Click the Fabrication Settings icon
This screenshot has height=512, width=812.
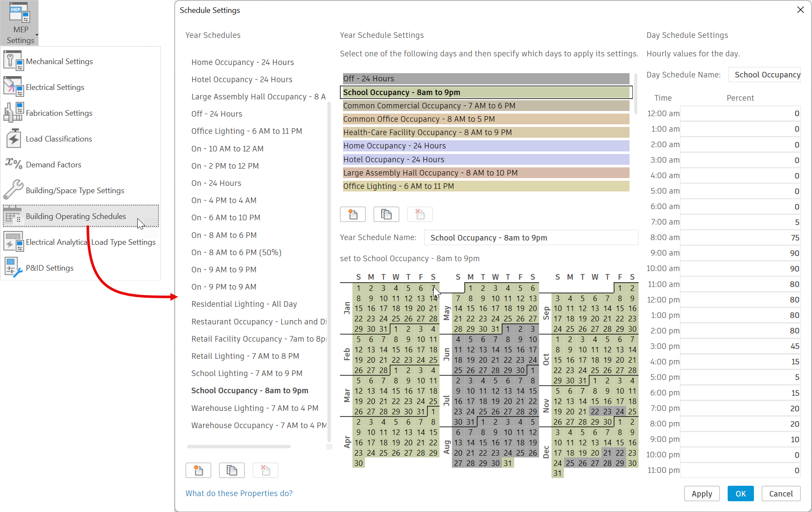pyautogui.click(x=13, y=112)
